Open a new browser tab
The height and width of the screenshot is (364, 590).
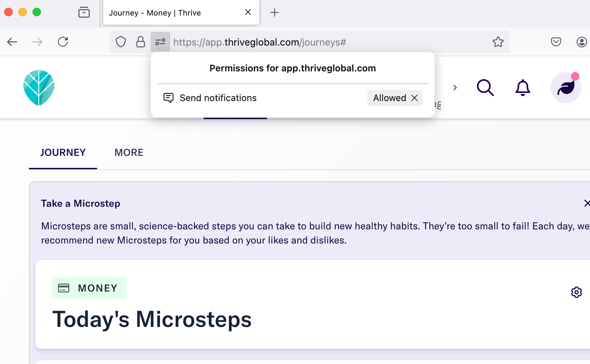point(275,13)
